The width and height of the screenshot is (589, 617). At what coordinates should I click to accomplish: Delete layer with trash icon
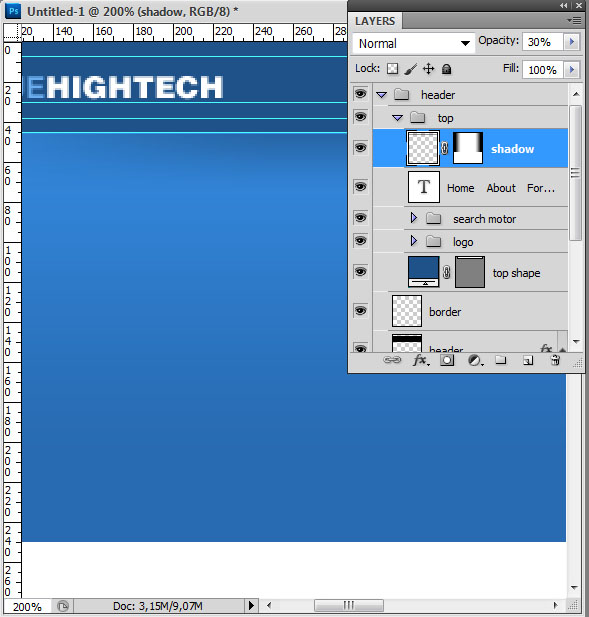pyautogui.click(x=555, y=360)
